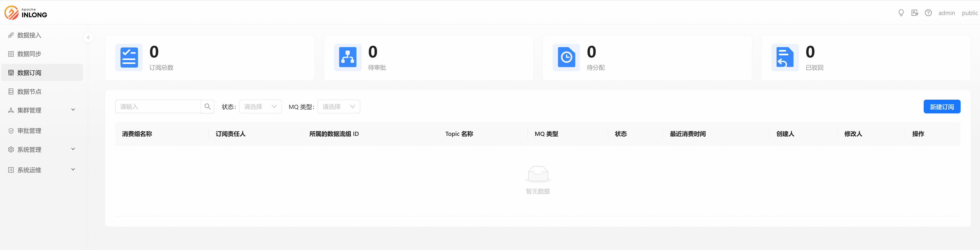The width and height of the screenshot is (980, 250).
Task: Expand the 集群管理 submenu
Action: [42, 110]
